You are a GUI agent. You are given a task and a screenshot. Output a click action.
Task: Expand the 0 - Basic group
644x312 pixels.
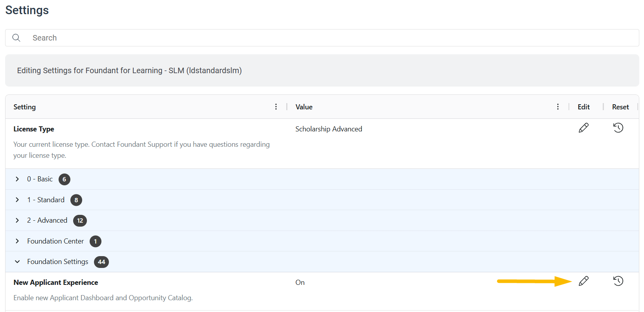click(x=17, y=179)
